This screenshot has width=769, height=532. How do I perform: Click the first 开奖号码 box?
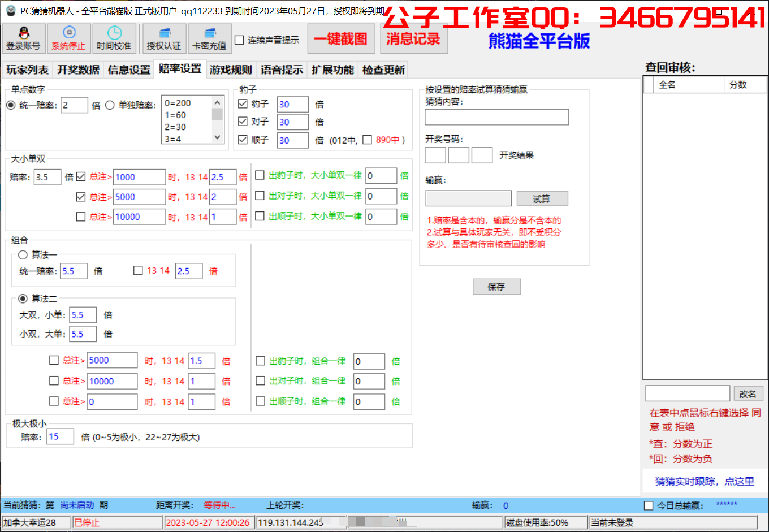[435, 155]
